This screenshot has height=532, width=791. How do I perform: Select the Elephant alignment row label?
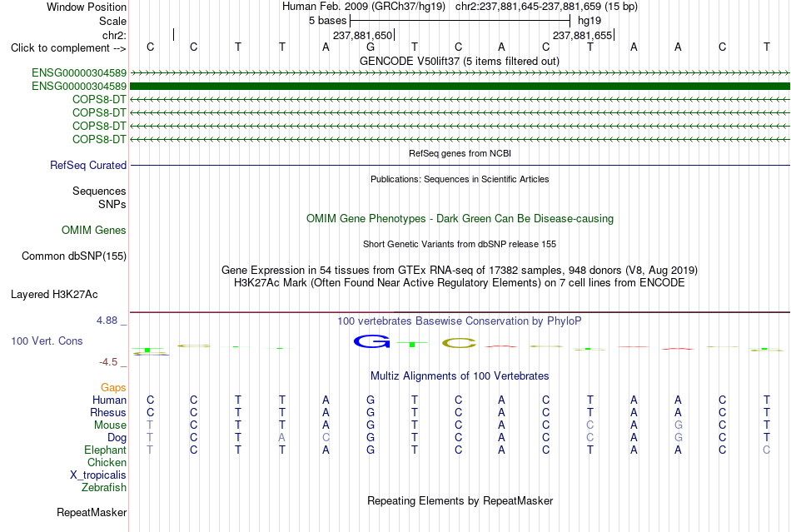click(x=105, y=450)
